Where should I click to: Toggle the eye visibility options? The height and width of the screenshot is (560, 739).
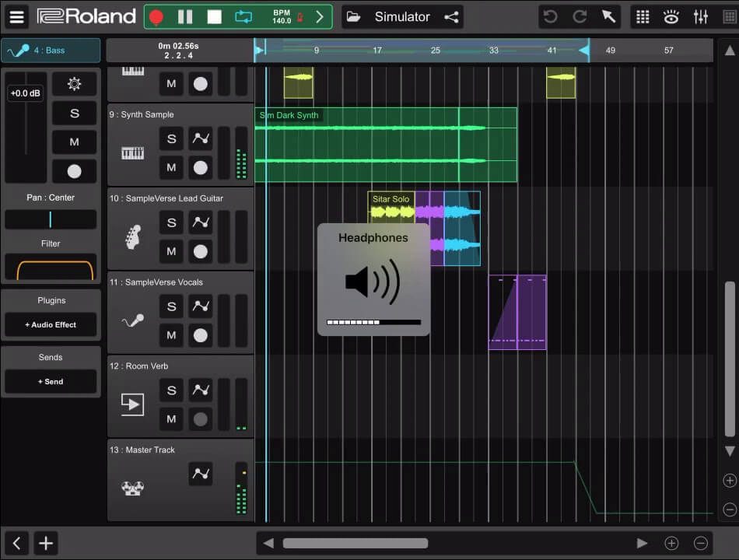pyautogui.click(x=671, y=17)
